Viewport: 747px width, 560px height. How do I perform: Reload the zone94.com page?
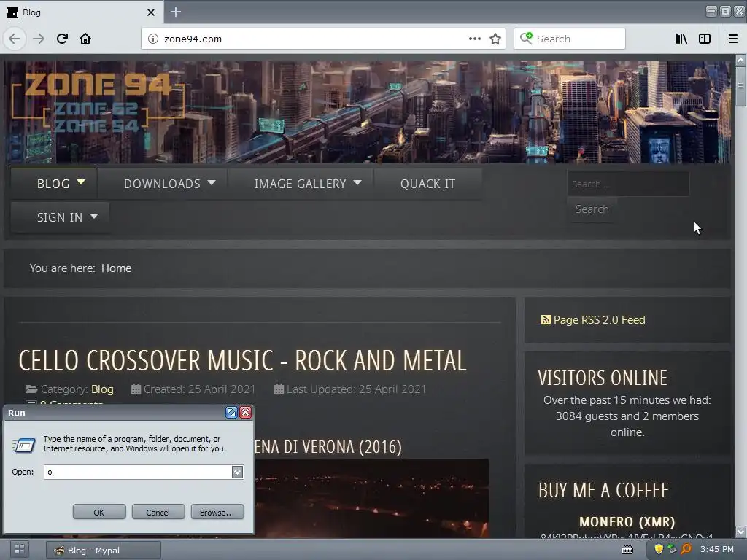(x=62, y=39)
